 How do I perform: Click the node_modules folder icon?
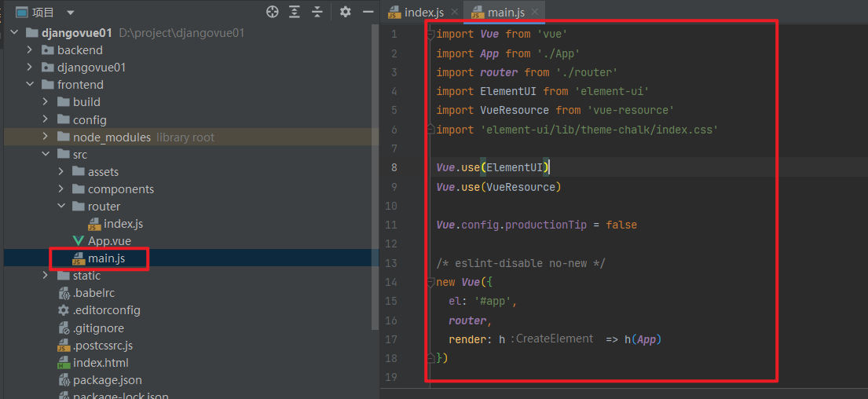(63, 137)
